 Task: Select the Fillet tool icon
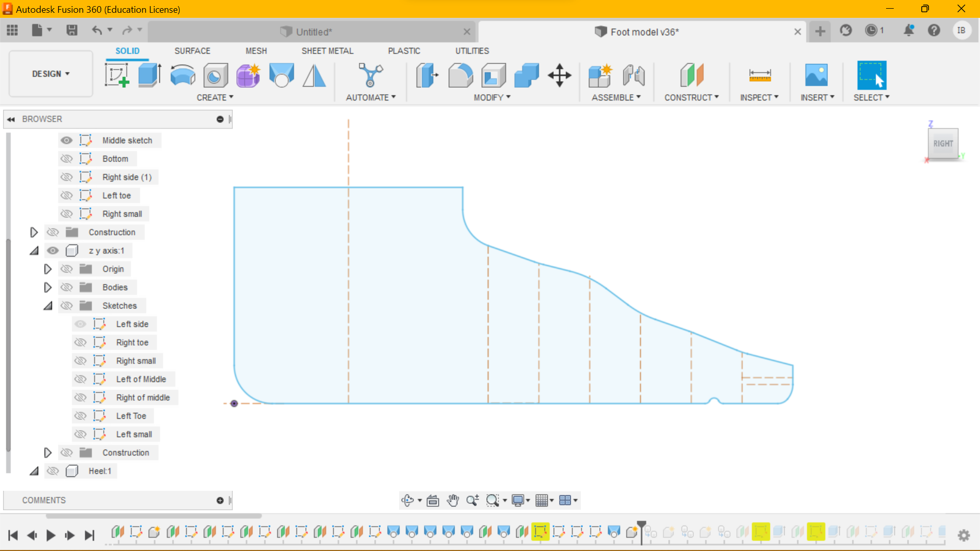(461, 74)
